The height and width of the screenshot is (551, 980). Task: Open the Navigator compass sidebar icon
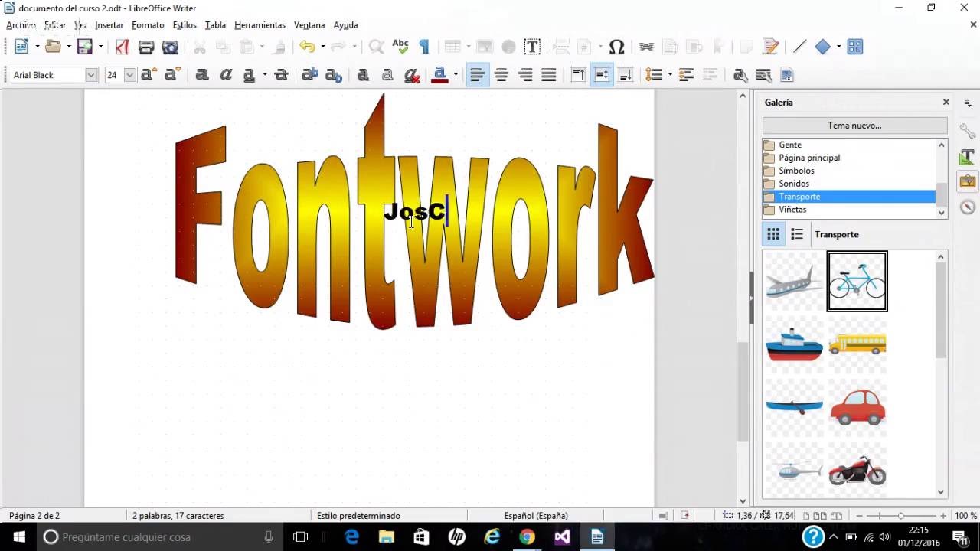pos(968,207)
